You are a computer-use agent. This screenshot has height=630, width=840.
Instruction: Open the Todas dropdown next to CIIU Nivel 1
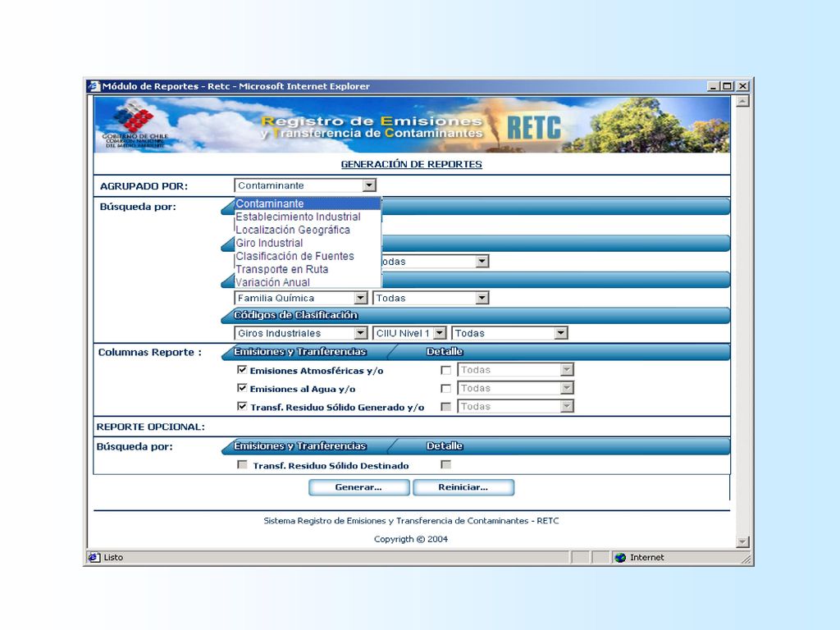[x=509, y=333]
